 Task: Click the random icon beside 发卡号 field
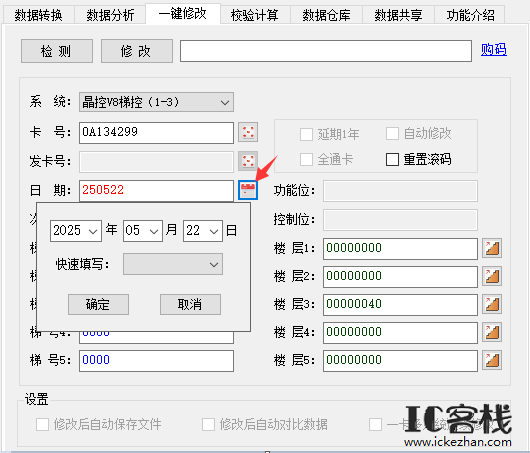click(x=248, y=161)
